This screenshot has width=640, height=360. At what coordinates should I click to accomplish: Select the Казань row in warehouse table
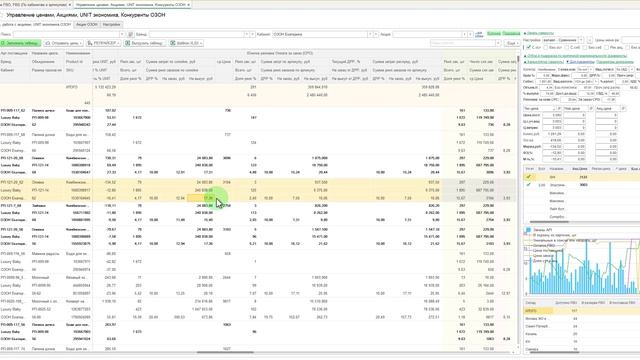point(582,334)
